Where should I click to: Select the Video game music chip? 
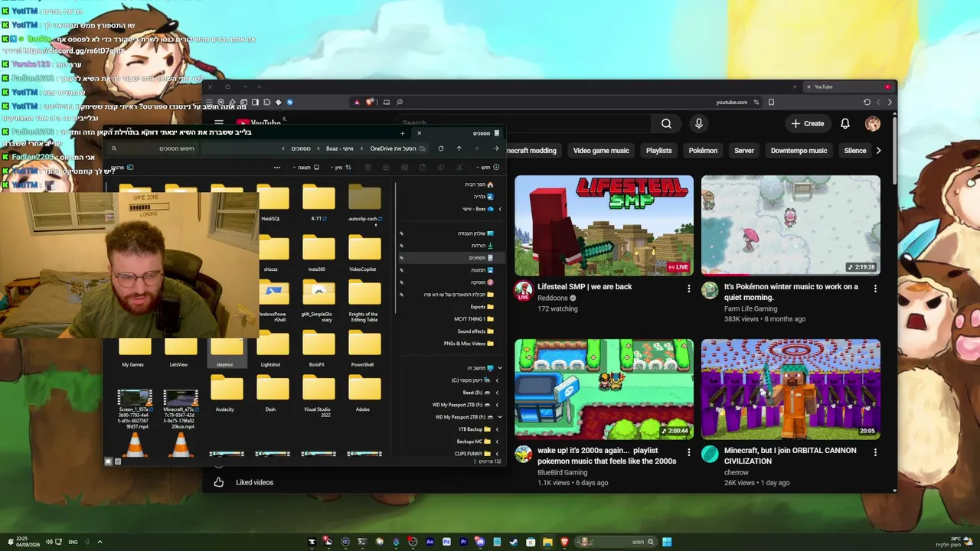pos(601,151)
